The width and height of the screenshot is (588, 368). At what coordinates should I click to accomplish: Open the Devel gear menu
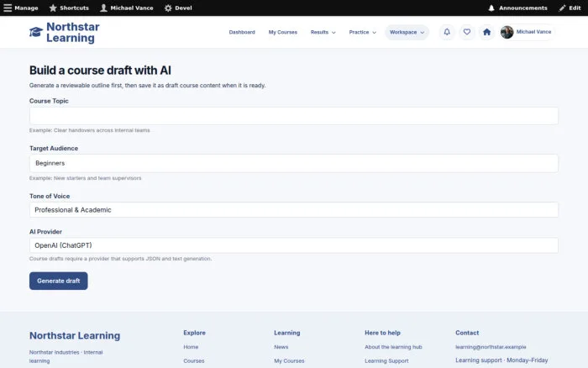click(x=178, y=8)
